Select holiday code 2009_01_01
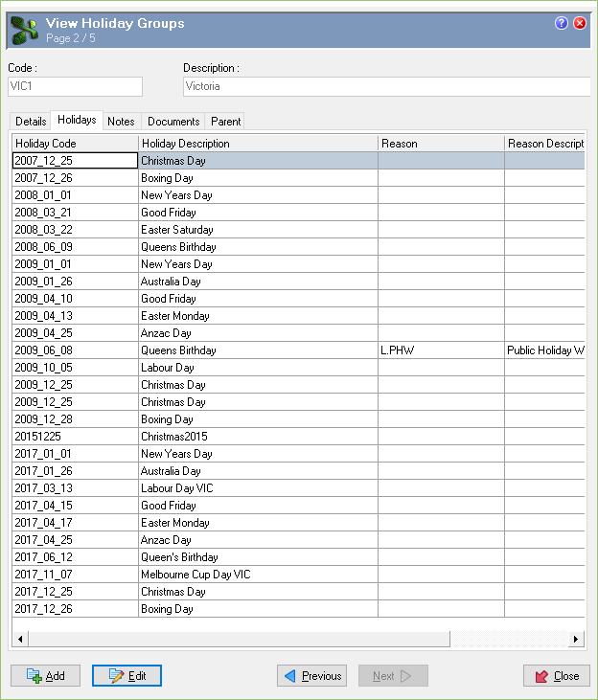Image resolution: width=598 pixels, height=700 pixels. (x=75, y=264)
